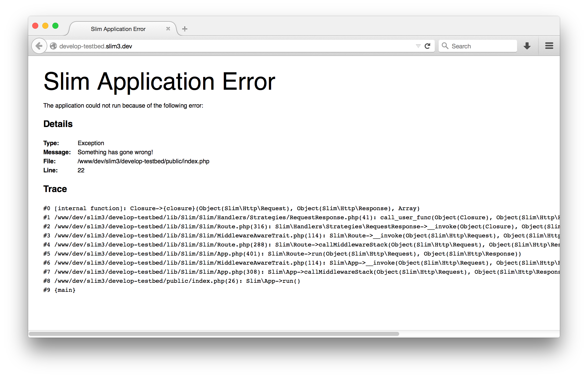Click the dropdown arrow in address bar
The image size is (588, 378).
418,46
